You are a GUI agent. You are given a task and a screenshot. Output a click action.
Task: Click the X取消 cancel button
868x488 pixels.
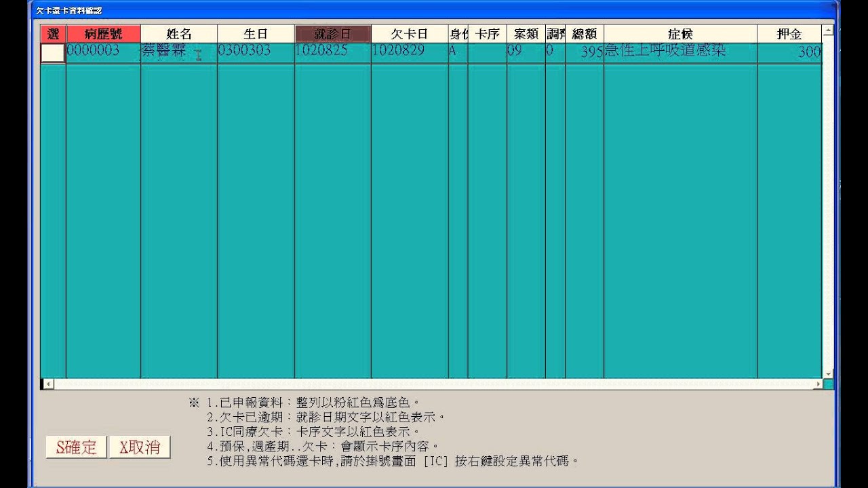tap(140, 447)
